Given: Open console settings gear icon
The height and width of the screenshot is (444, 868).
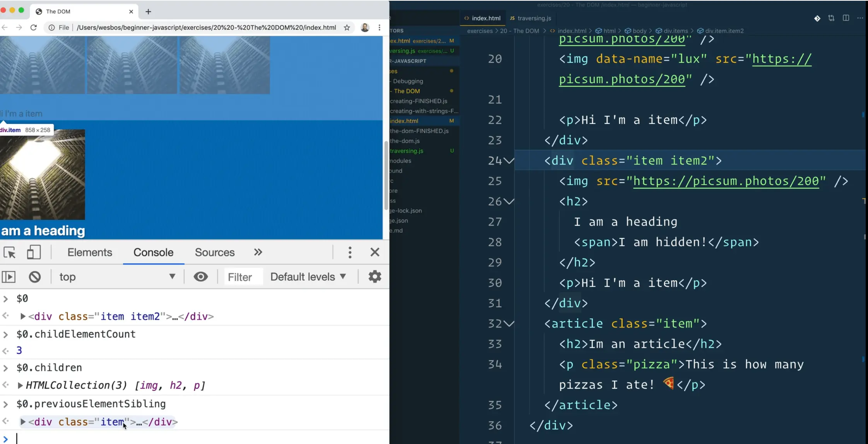Looking at the screenshot, I should [374, 277].
